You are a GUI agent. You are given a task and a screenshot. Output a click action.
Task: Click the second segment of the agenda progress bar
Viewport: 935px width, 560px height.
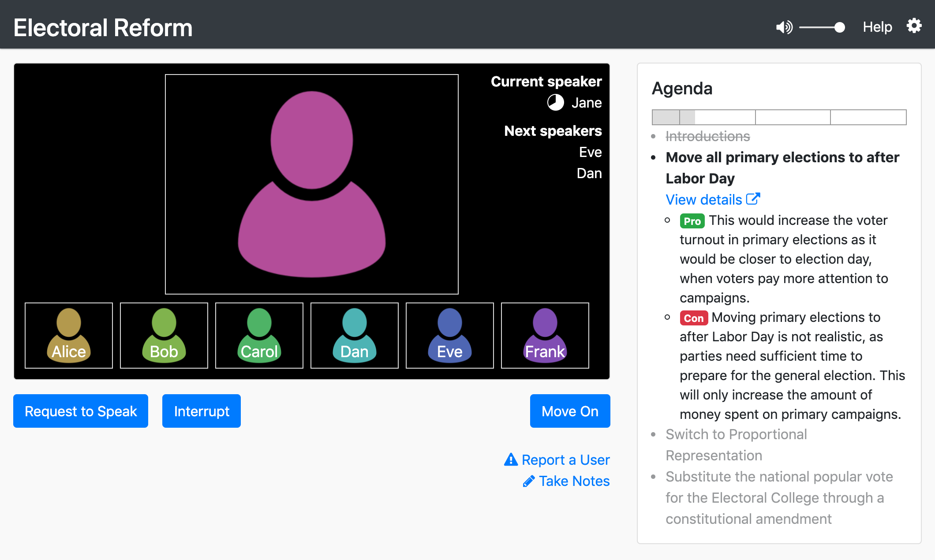(717, 117)
